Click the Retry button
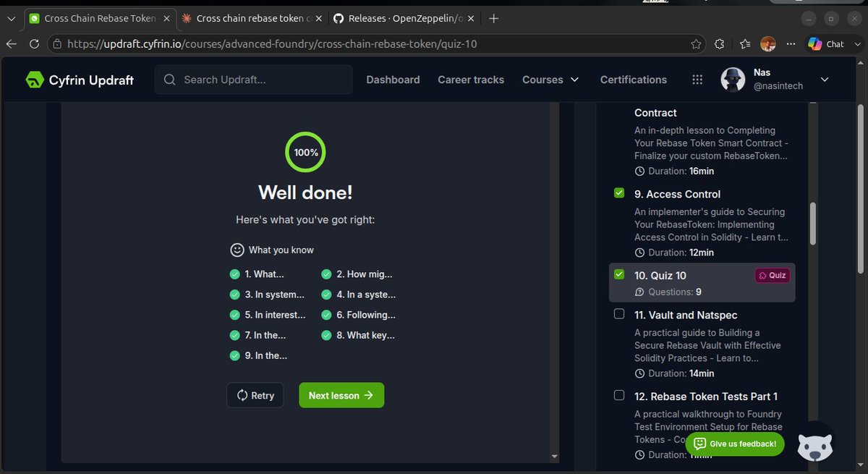The width and height of the screenshot is (868, 474). 255,395
